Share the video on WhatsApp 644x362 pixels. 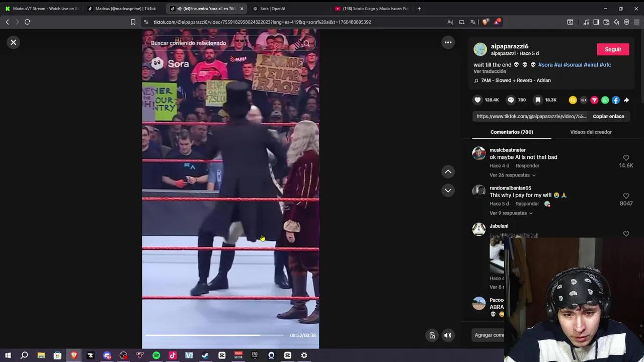[x=605, y=100]
